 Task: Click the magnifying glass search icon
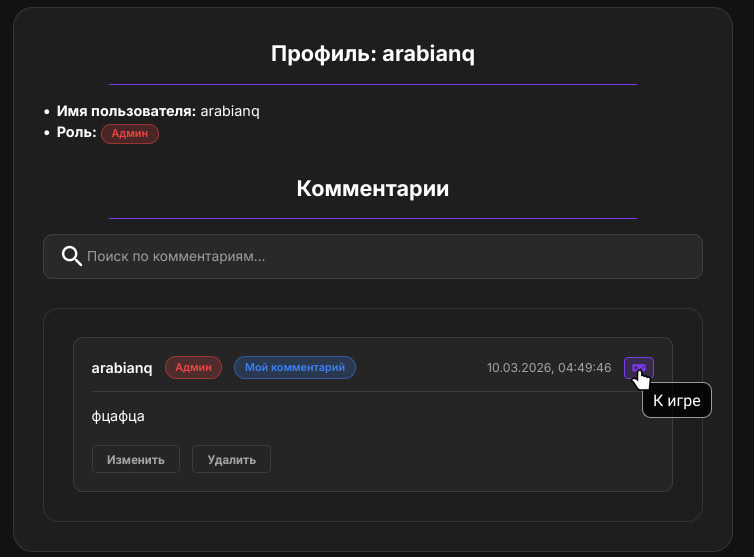[x=71, y=257]
